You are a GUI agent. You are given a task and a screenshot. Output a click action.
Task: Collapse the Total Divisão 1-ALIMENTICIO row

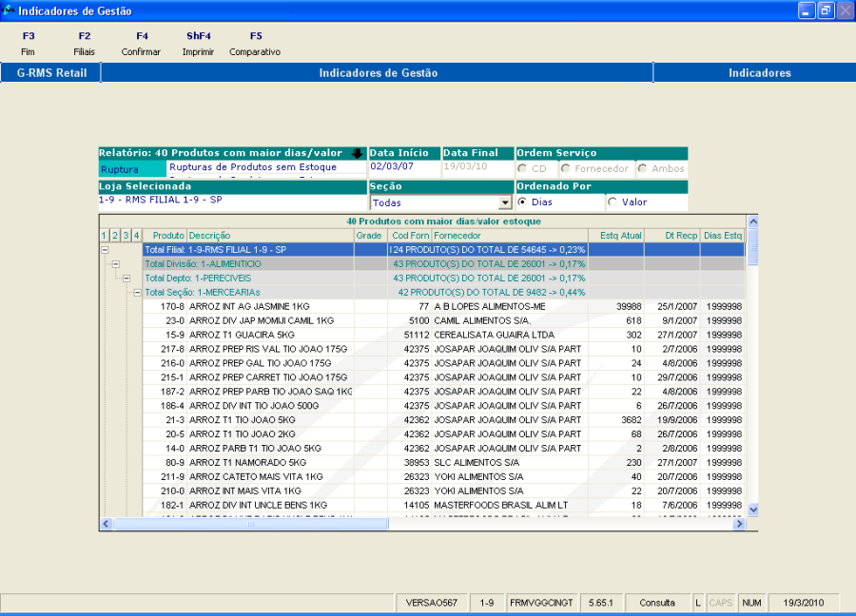point(115,263)
